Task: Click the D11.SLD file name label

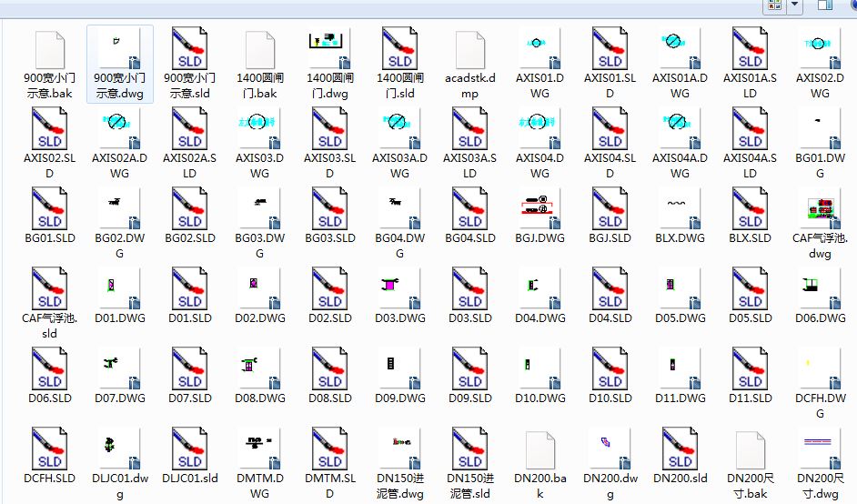Action: click(750, 398)
